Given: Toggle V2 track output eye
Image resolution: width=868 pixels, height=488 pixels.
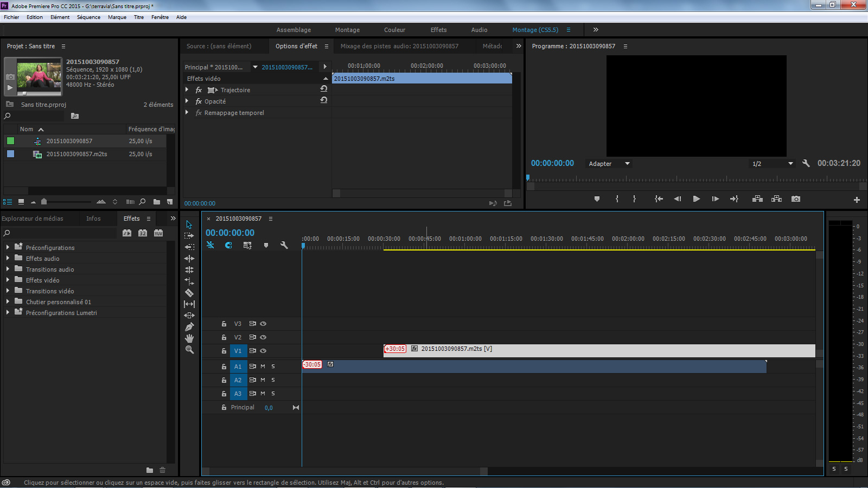Looking at the screenshot, I should pos(263,337).
